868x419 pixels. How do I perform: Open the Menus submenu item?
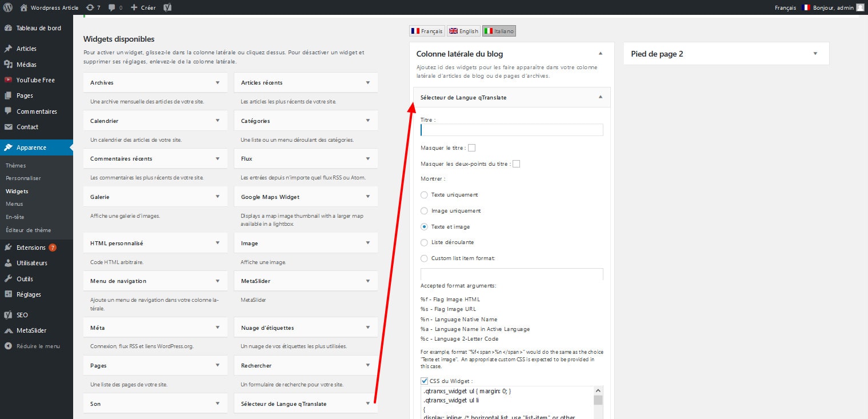[14, 204]
